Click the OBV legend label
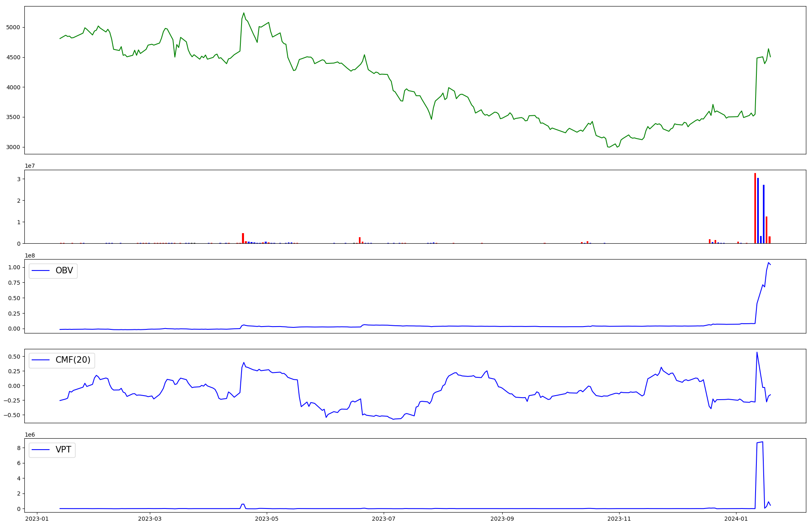Image resolution: width=812 pixels, height=528 pixels. pos(64,270)
